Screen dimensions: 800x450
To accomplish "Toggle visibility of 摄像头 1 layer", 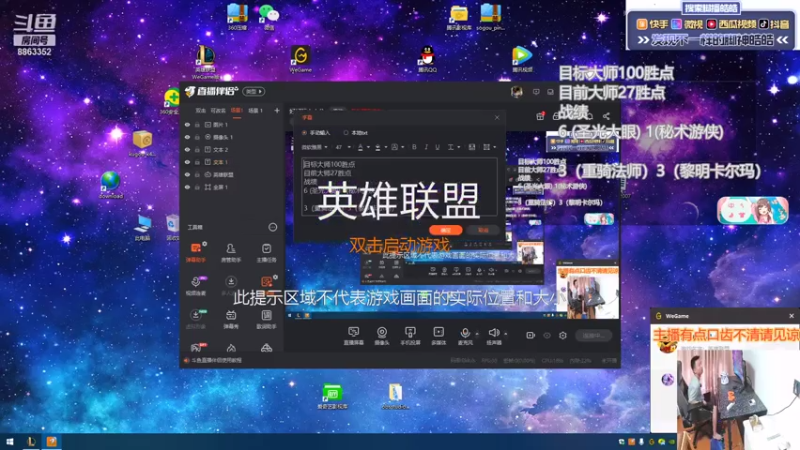I will [x=187, y=137].
